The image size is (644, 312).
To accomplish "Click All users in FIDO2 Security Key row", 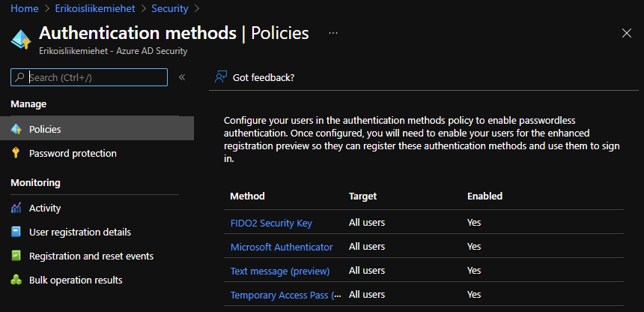I will (367, 223).
